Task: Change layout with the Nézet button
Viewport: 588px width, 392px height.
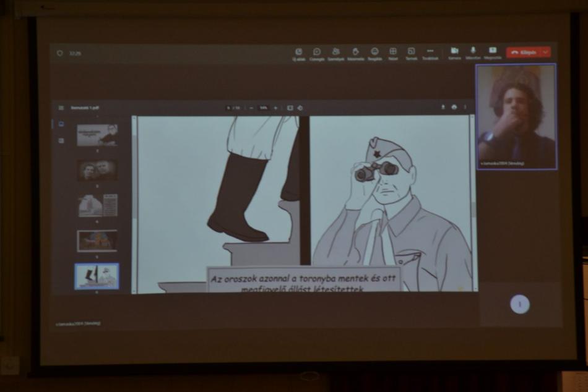Action: coord(393,54)
